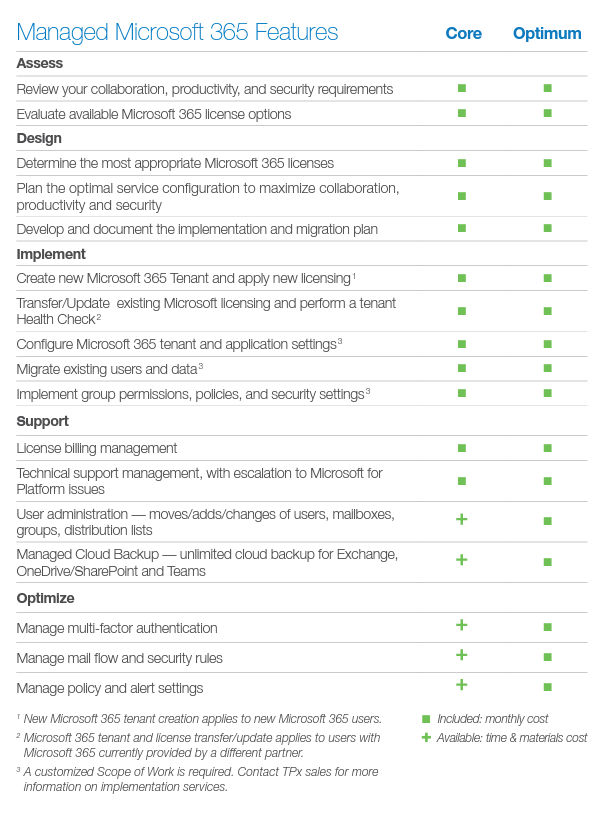The height and width of the screenshot is (819, 600).
Task: Click the Optimize section heading
Action: (45, 598)
